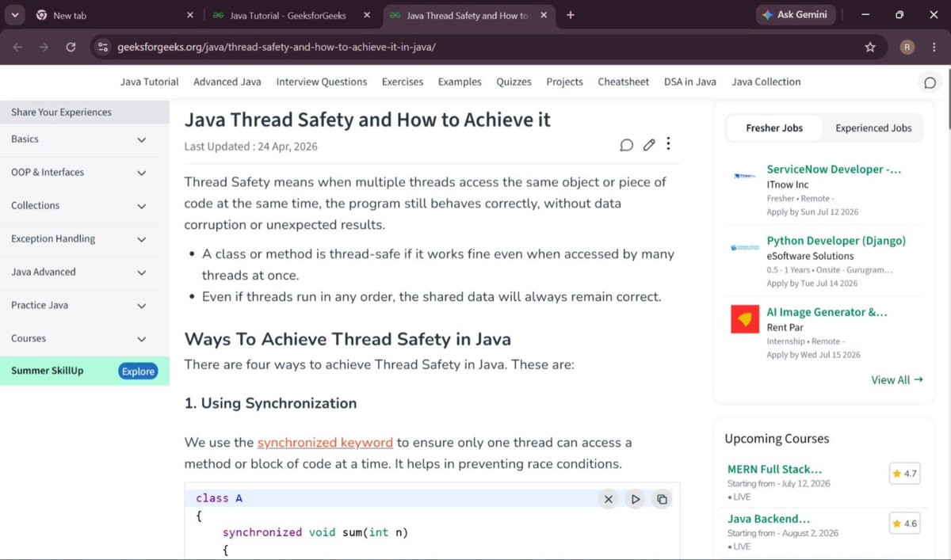This screenshot has height=560, width=951.
Task: Close the New tab tab
Action: pyautogui.click(x=190, y=15)
